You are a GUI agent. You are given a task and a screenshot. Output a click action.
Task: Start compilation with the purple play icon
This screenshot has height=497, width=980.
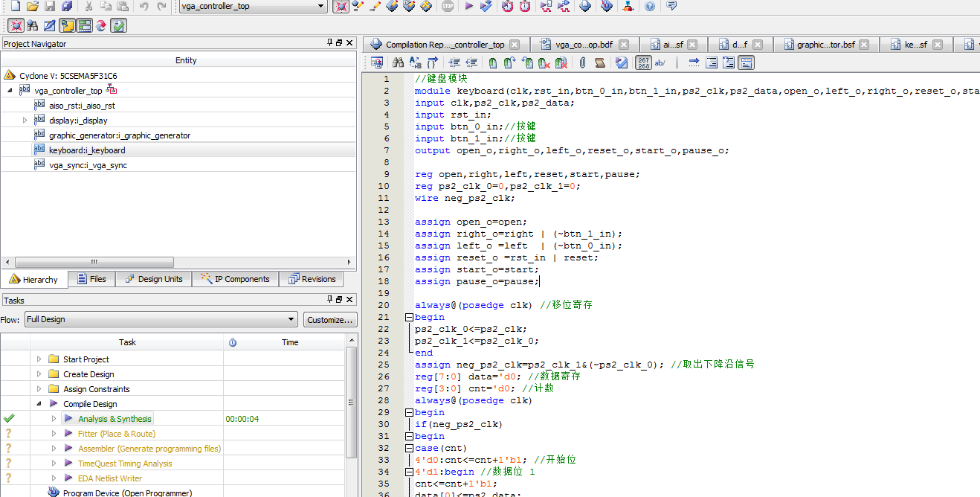pos(468,7)
